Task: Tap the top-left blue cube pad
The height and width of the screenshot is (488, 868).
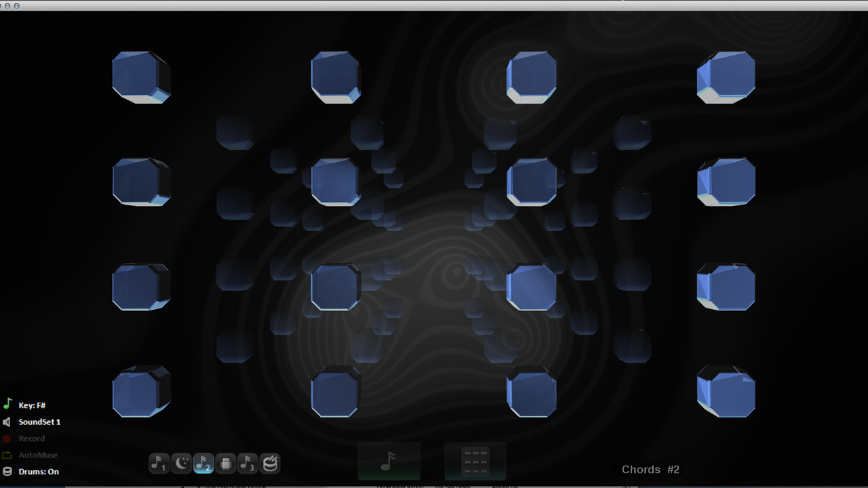Action: click(141, 77)
